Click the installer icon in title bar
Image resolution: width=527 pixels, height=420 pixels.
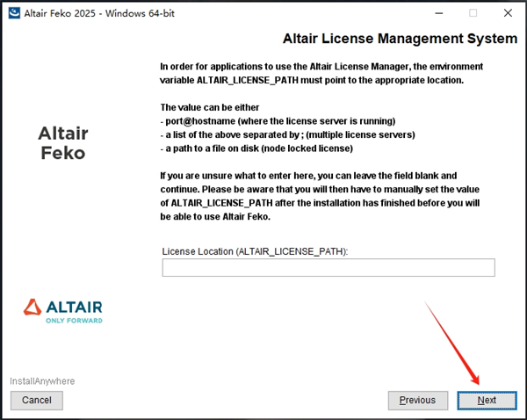[13, 12]
